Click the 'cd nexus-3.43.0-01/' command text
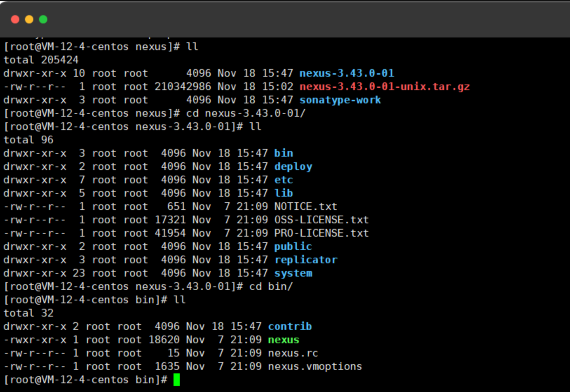570x392 pixels. point(246,113)
